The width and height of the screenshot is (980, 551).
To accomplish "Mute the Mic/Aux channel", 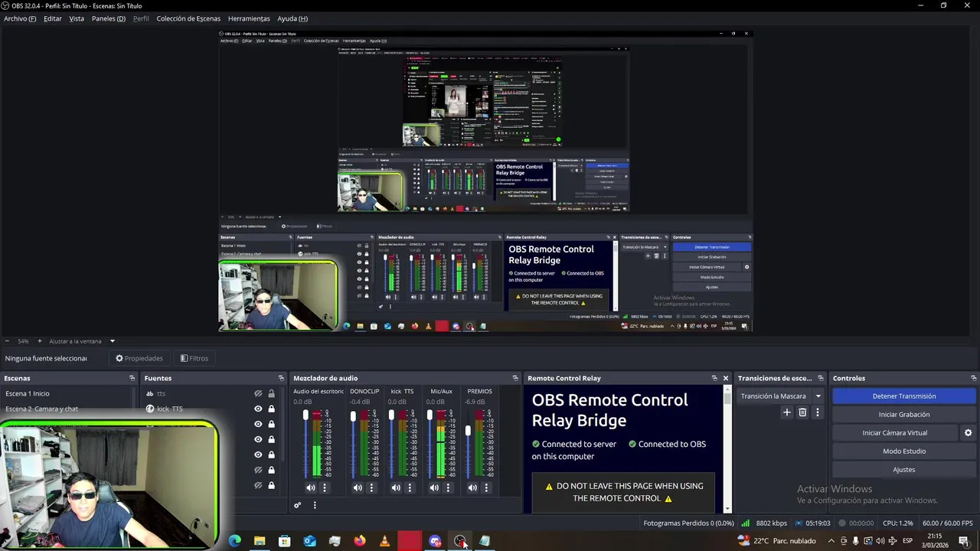I will coord(434,487).
